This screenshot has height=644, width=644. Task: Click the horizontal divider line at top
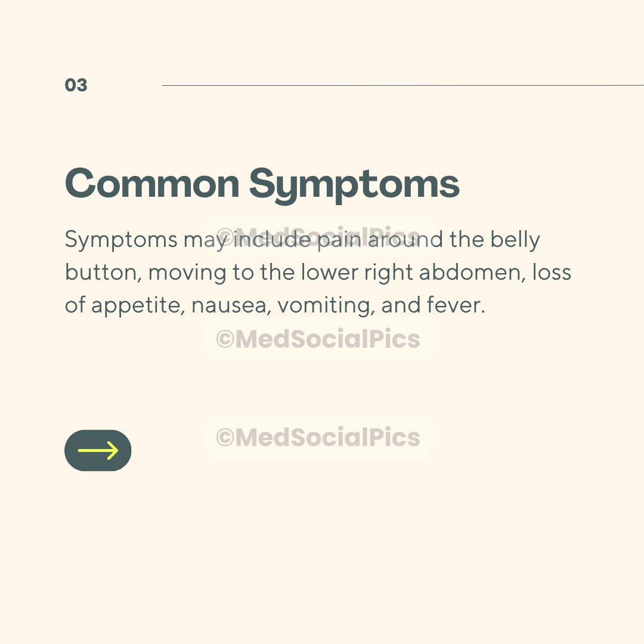[402, 85]
